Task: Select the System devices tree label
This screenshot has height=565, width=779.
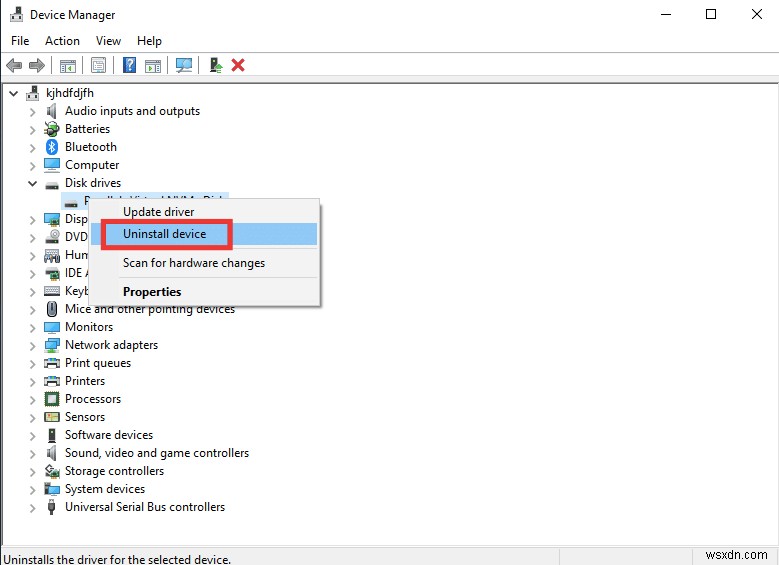Action: click(105, 489)
